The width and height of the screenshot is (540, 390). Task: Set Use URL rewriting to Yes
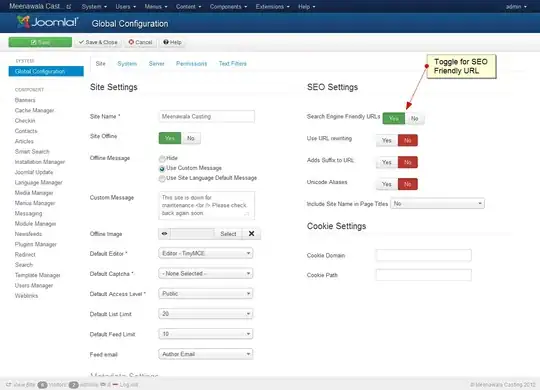click(x=387, y=141)
